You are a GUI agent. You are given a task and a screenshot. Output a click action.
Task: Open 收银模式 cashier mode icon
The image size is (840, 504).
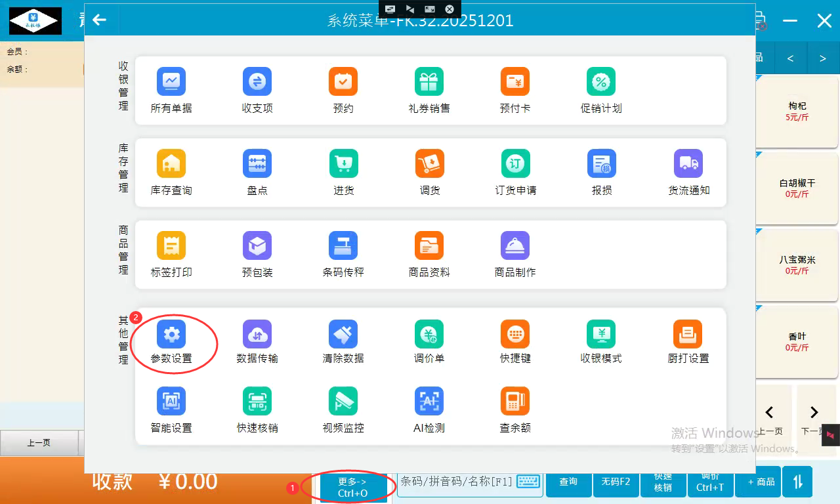tap(601, 335)
